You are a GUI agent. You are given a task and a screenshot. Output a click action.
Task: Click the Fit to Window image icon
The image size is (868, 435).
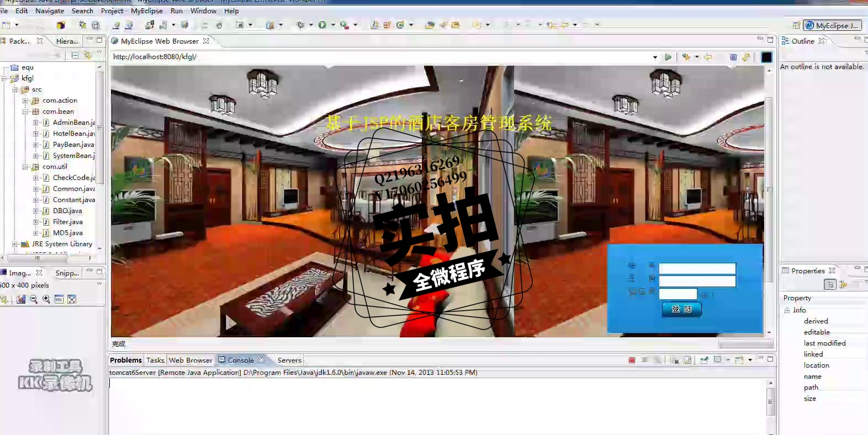point(72,299)
